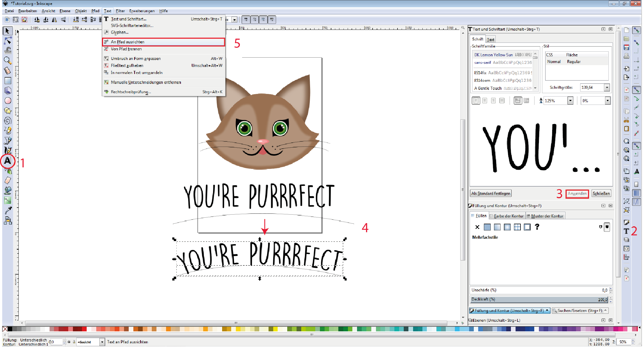Image resolution: width=644 pixels, height=349 pixels.
Task: Click the Schließen button
Action: click(601, 194)
